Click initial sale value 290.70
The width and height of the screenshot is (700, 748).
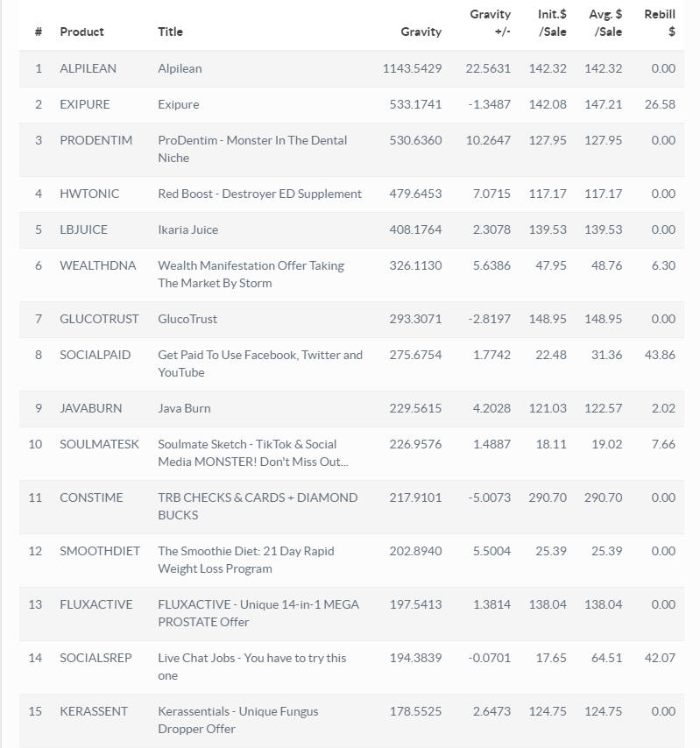(x=548, y=497)
